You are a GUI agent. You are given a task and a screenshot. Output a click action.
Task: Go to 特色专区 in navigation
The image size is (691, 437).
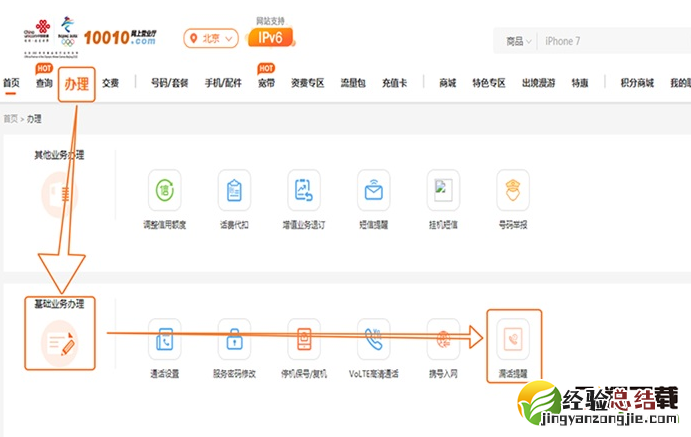pos(489,83)
